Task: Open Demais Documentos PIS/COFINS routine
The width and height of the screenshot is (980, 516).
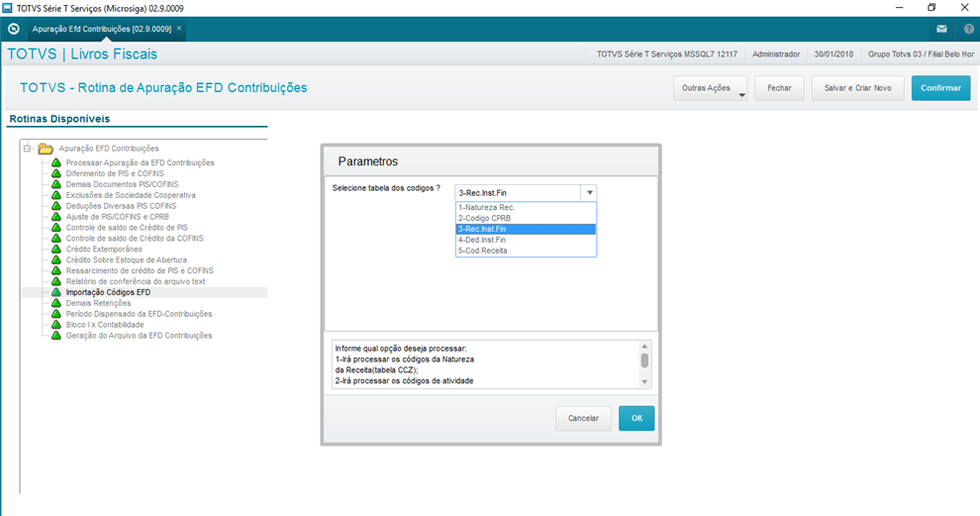Action: (x=122, y=184)
